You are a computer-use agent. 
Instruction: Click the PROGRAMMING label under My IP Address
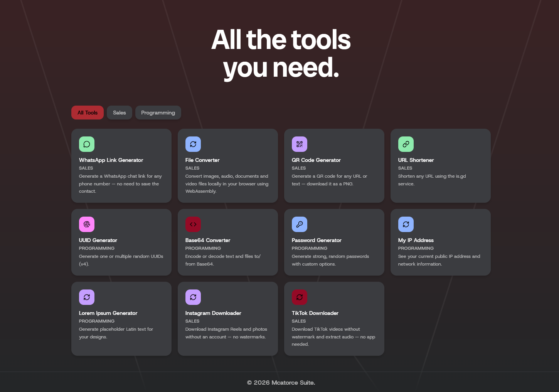(x=416, y=248)
